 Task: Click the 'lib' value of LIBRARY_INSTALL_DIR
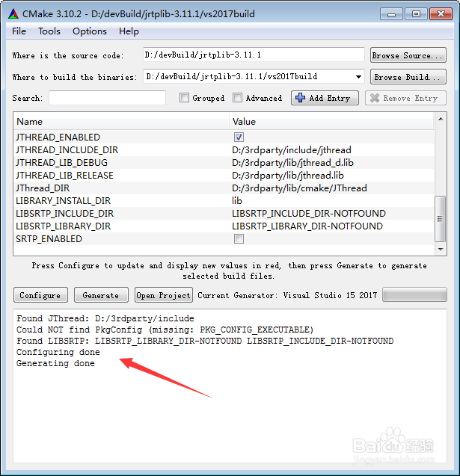(x=237, y=201)
